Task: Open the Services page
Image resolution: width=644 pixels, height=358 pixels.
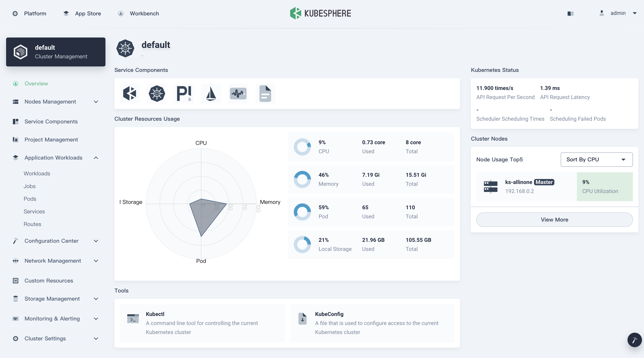Action: [x=34, y=211]
